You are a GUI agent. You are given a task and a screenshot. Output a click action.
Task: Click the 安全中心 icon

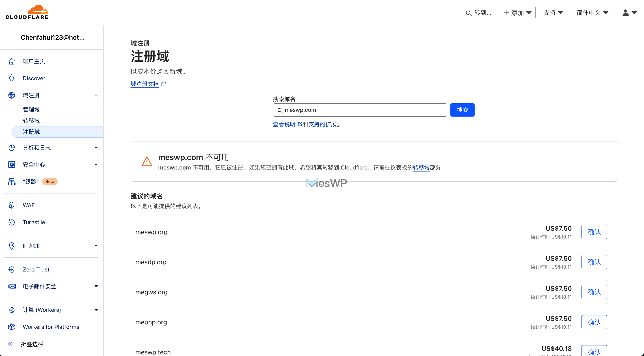coord(11,164)
